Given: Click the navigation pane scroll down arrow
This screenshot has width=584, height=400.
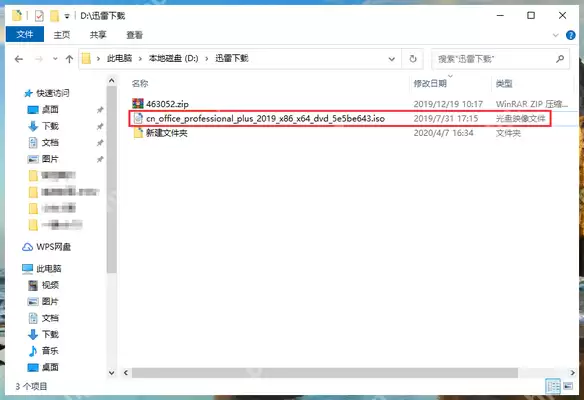Looking at the screenshot, I should (111, 372).
